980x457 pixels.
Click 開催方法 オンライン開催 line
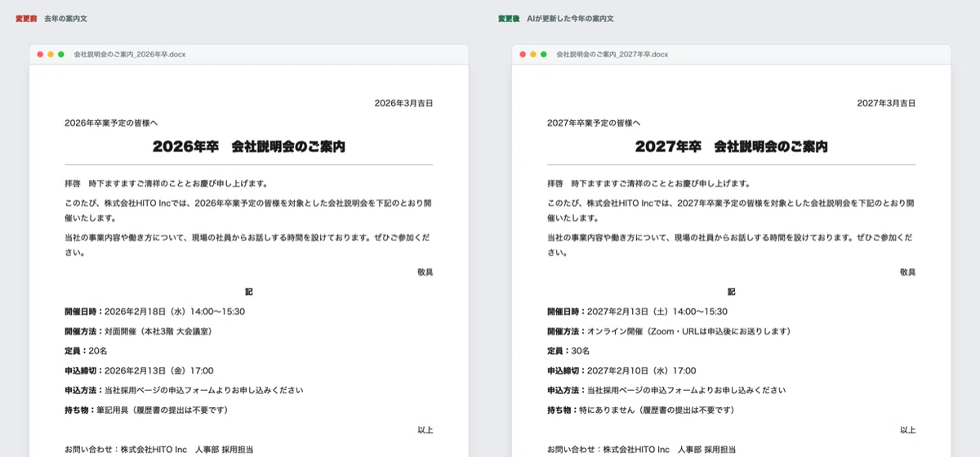670,331
